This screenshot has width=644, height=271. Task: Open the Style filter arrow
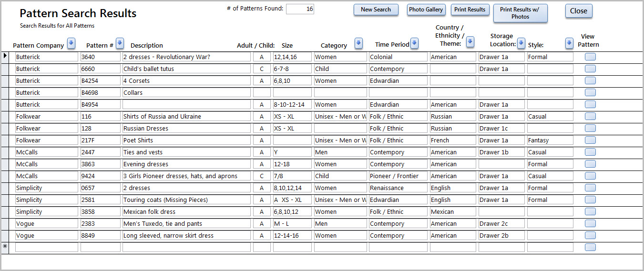pyautogui.click(x=569, y=43)
